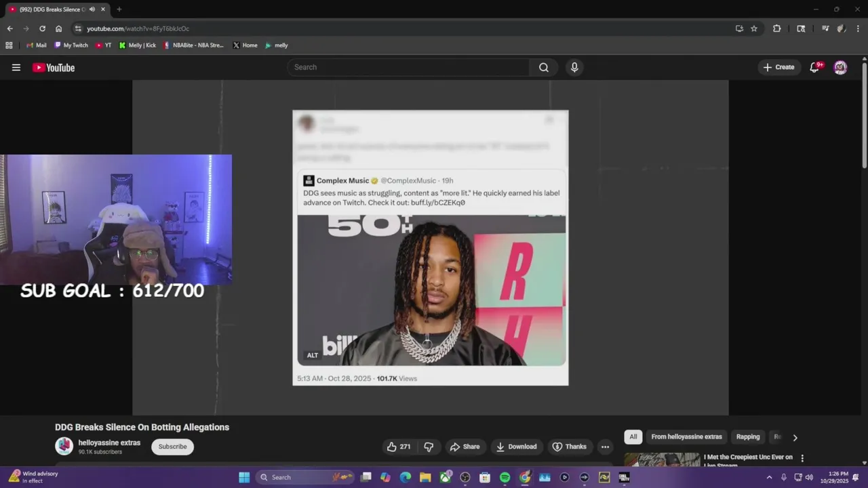Open YouTube account avatar menu
The width and height of the screenshot is (868, 488).
[x=840, y=67]
